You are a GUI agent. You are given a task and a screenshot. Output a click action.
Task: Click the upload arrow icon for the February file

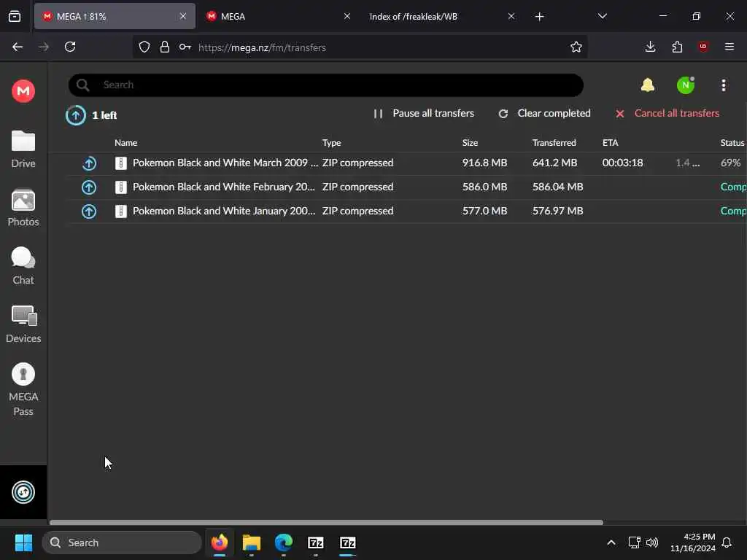click(89, 187)
